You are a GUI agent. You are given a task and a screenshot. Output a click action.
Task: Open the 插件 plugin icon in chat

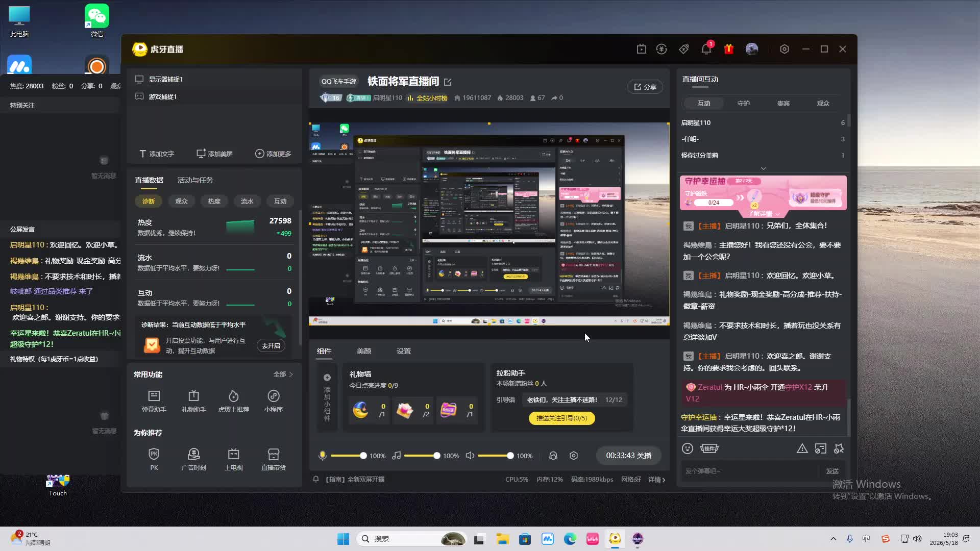click(709, 448)
